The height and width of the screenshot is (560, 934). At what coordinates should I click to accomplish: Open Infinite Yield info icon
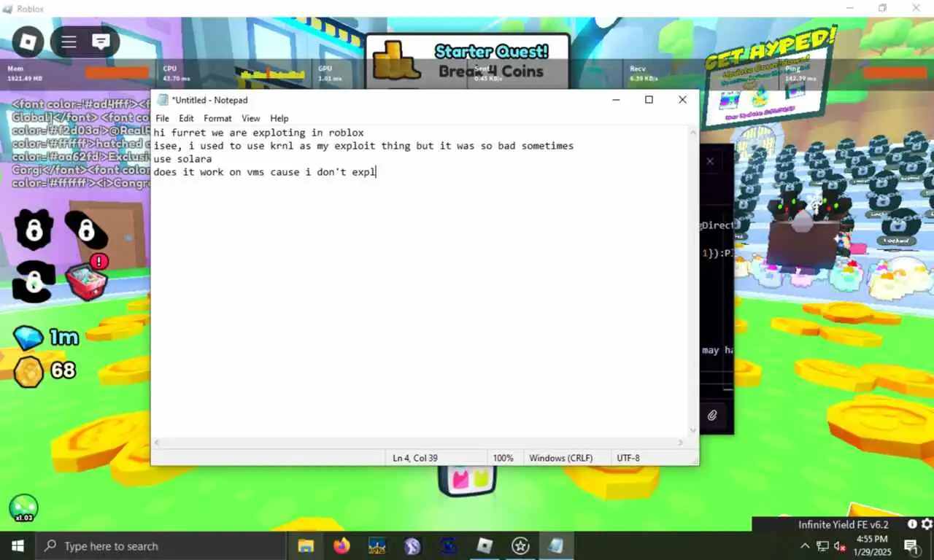point(912,524)
